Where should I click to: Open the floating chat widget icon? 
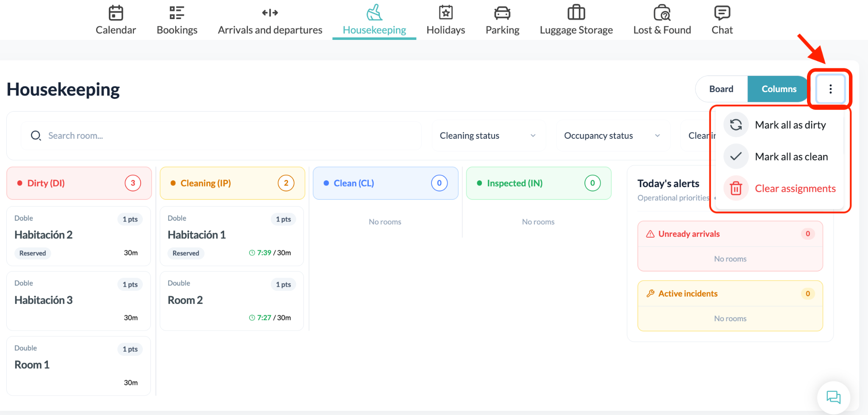pos(834,398)
